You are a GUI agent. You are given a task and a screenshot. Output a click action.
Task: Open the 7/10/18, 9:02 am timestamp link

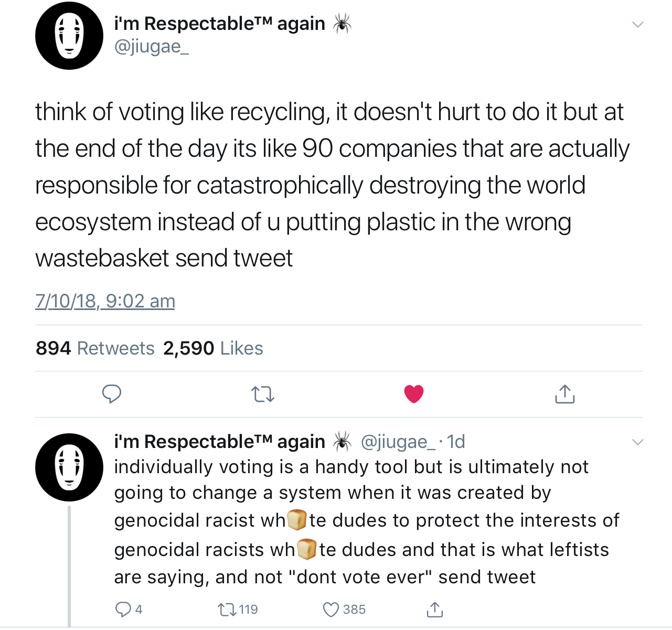105,301
